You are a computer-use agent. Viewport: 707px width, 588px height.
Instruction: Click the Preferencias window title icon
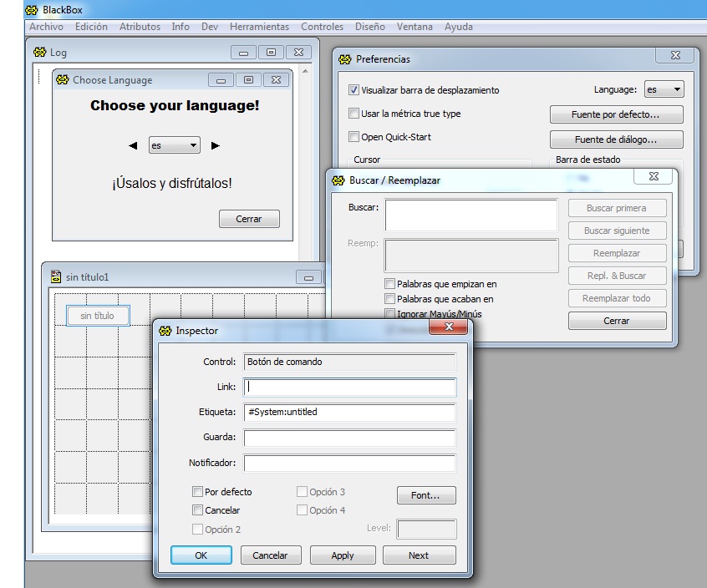point(344,59)
